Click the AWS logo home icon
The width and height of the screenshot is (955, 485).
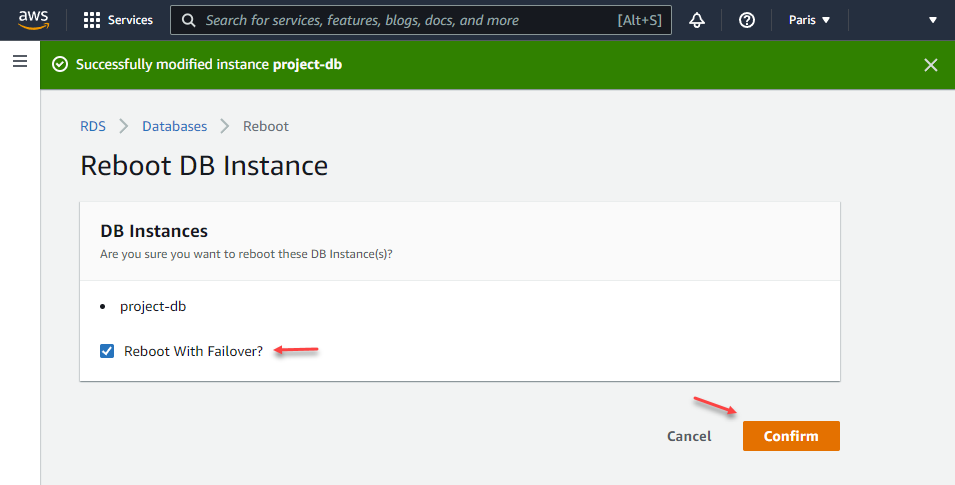tap(33, 20)
